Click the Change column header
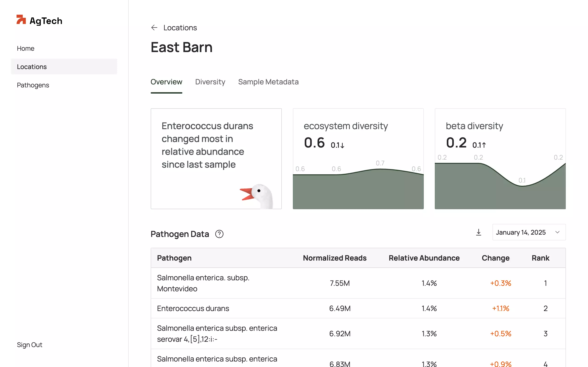Viewport: 588px width, 367px height. 495,258
